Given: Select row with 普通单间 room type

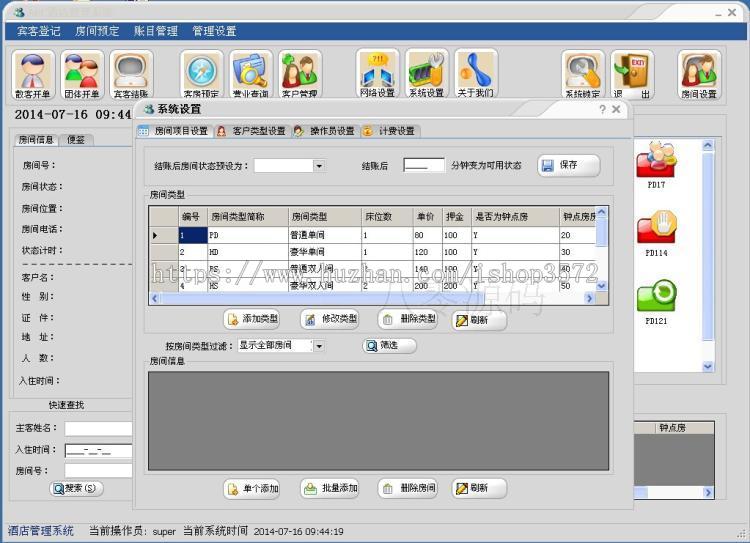Looking at the screenshot, I should point(374,235).
